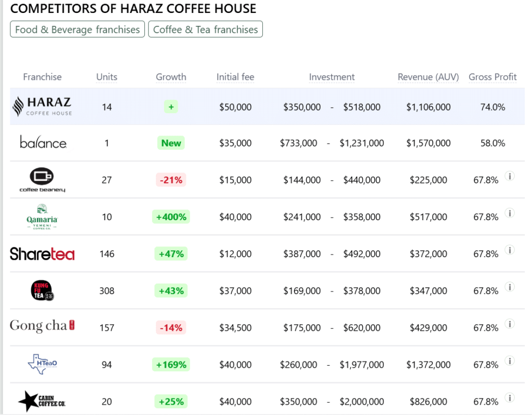Show gross profit info for Coffee Beanery
This screenshot has height=415, width=532.
(x=510, y=176)
